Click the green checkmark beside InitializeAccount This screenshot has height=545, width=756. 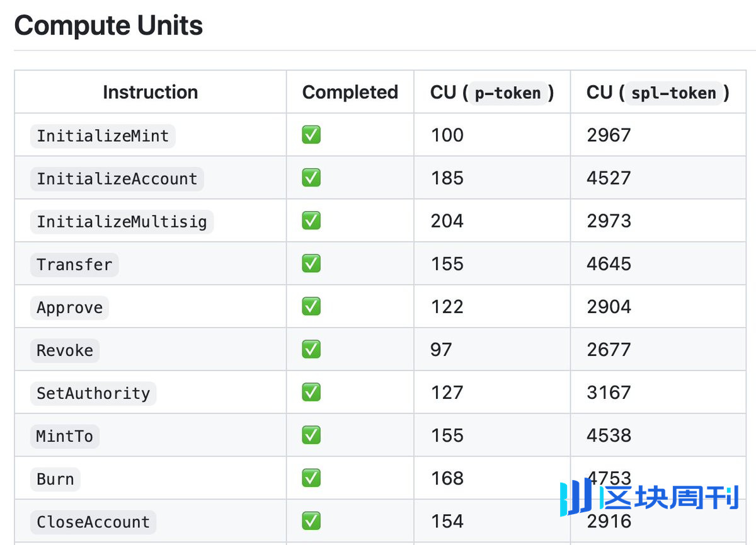click(311, 178)
